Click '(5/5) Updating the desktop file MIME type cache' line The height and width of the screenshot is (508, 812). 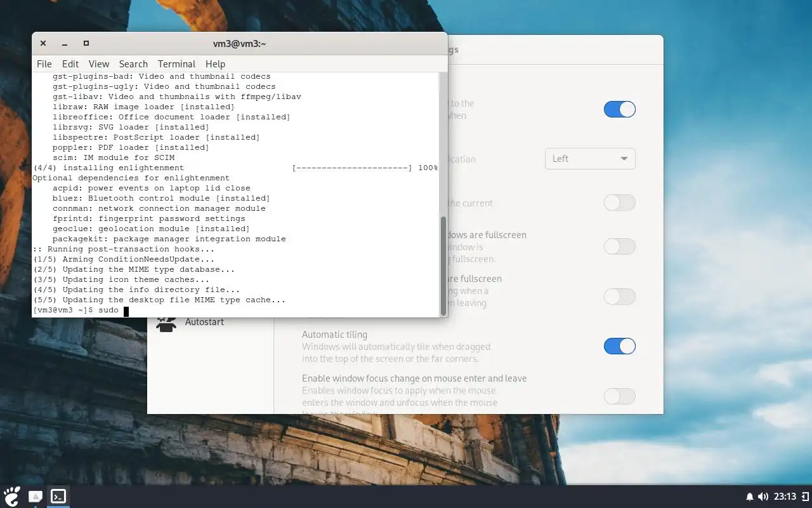click(x=159, y=300)
